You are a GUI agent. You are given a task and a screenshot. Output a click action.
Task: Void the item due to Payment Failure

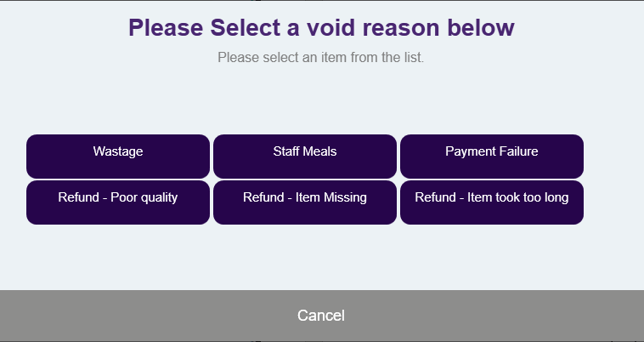[x=492, y=157]
